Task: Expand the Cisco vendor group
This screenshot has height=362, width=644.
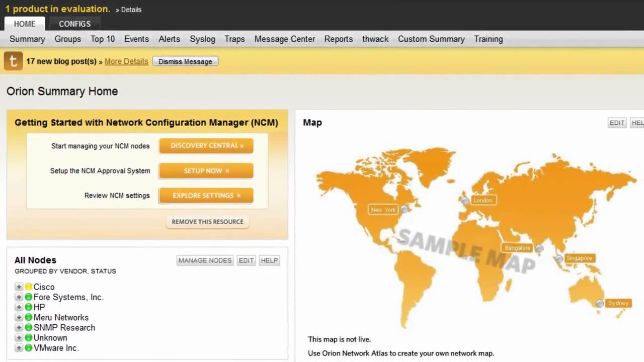Action: coord(19,287)
